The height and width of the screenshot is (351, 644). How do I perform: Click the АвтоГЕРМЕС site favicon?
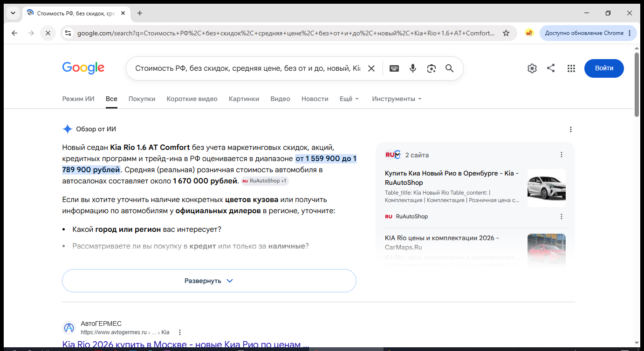click(x=69, y=328)
